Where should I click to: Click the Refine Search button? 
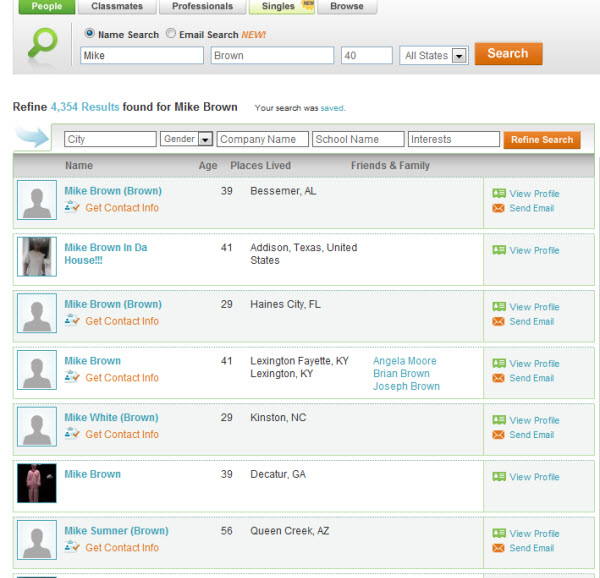(541, 140)
